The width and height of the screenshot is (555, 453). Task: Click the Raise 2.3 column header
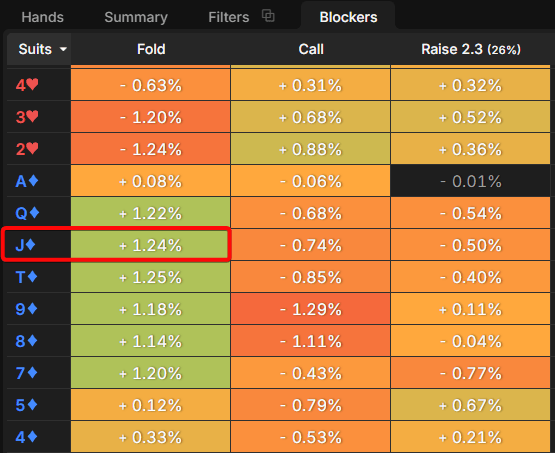pos(471,49)
